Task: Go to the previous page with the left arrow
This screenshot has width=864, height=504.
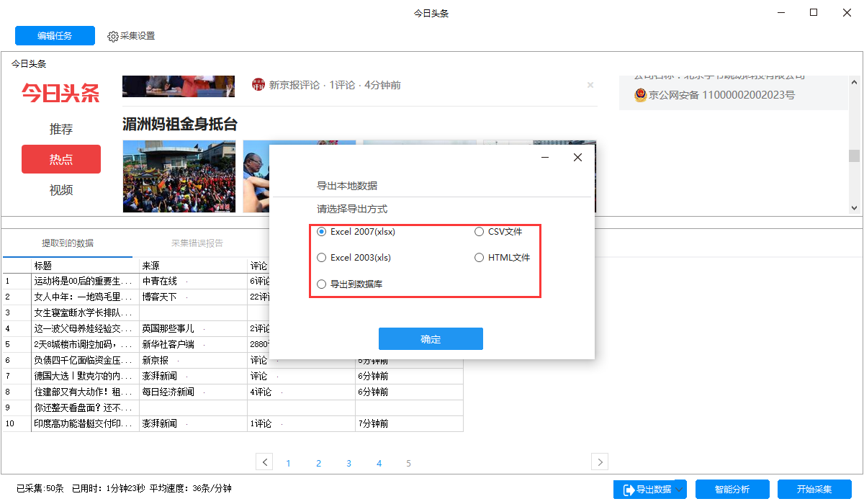Action: click(x=265, y=462)
